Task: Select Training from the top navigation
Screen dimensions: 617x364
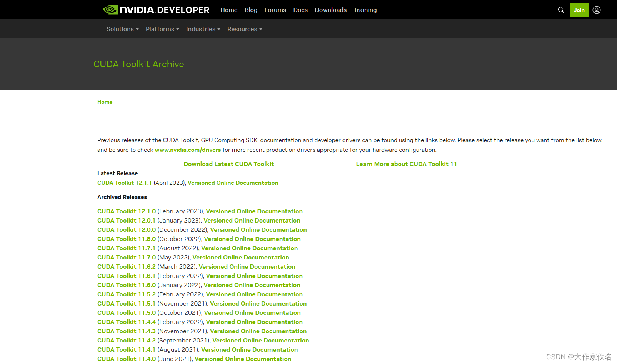Action: tap(365, 10)
